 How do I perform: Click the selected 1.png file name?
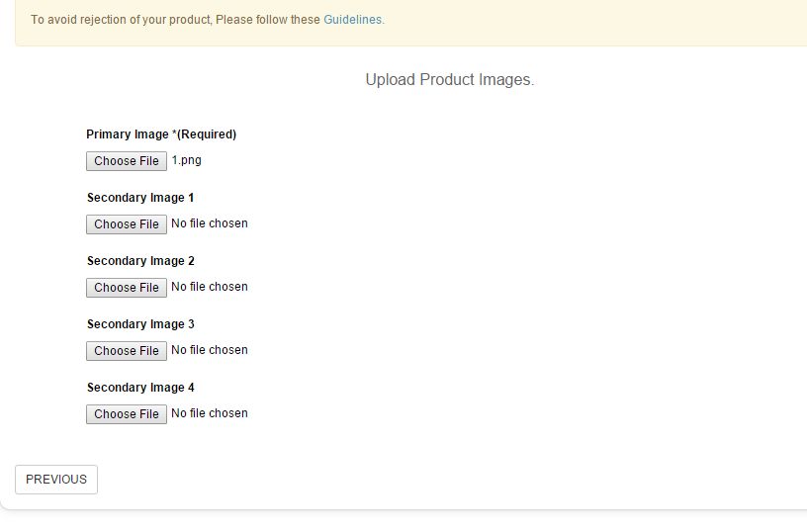click(x=187, y=160)
